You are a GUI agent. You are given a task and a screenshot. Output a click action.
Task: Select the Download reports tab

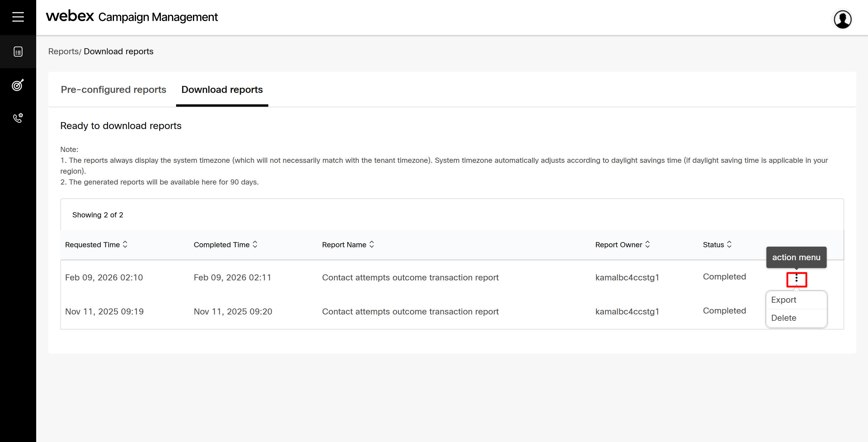[222, 90]
